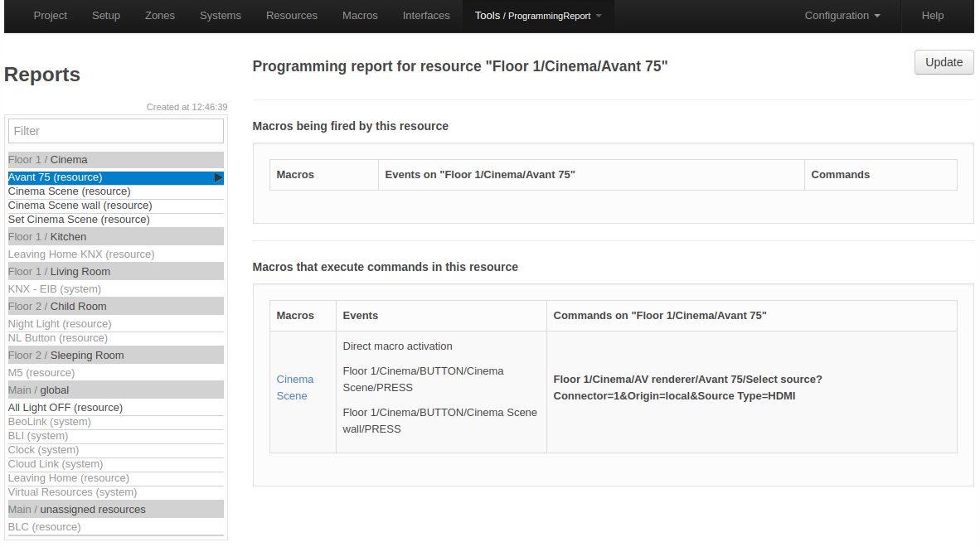The image size is (980, 547).
Task: Select BeoLink (system) entry
Action: (x=115, y=422)
